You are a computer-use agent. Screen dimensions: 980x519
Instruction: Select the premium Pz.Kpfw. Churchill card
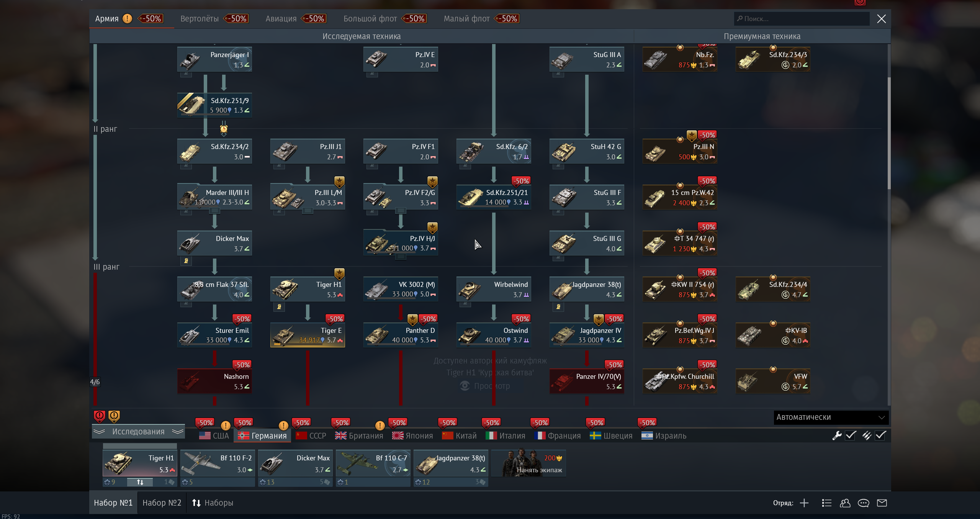click(680, 381)
